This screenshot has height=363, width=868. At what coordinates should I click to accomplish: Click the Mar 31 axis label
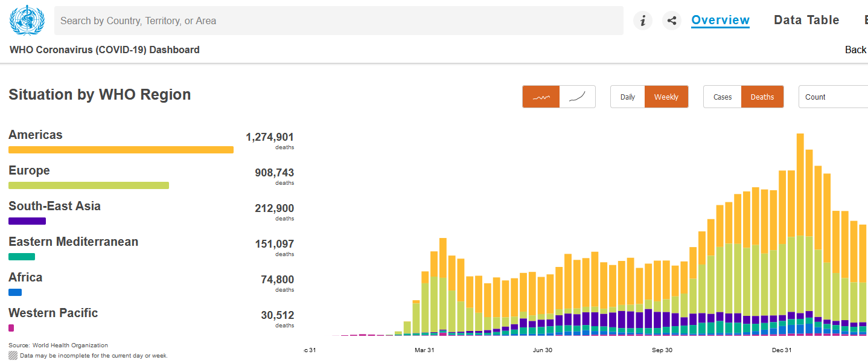[x=424, y=350]
